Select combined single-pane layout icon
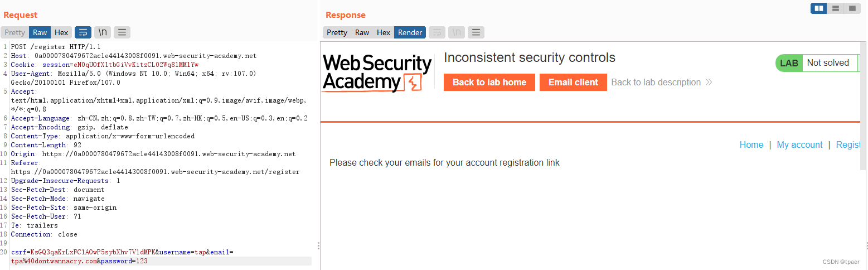This screenshot has height=270, width=868. tap(852, 8)
